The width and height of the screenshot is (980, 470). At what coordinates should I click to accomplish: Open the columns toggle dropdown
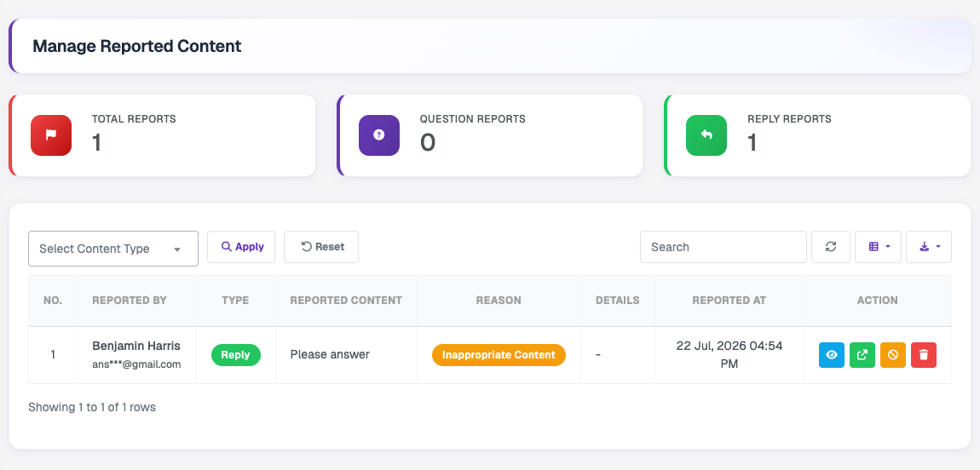878,247
